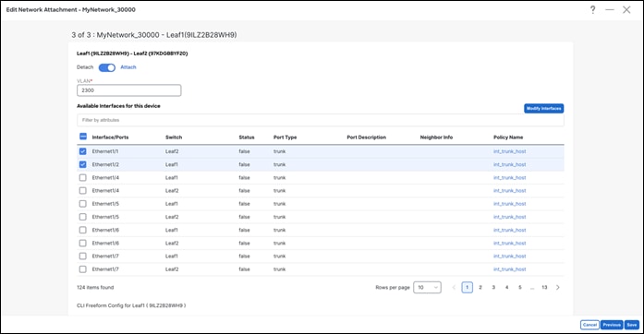Viewport: 644px width, 334px height.
Task: Open int_trunk_host policy for Ethernet1/4 Leaf2
Action: click(x=510, y=191)
